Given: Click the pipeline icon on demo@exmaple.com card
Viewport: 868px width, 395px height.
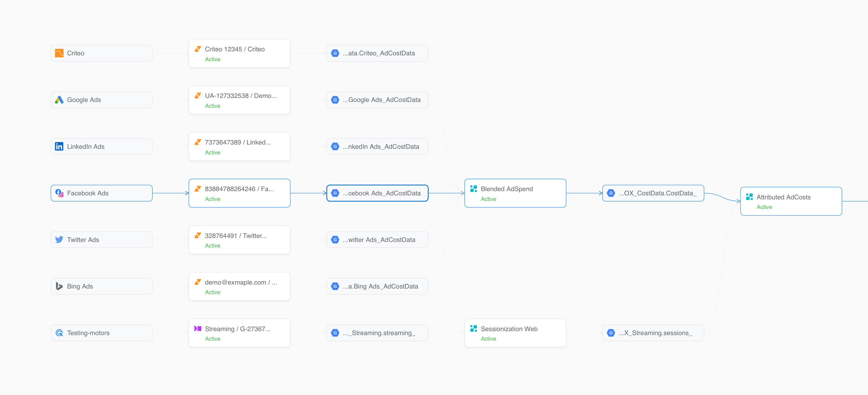Looking at the screenshot, I should [198, 282].
